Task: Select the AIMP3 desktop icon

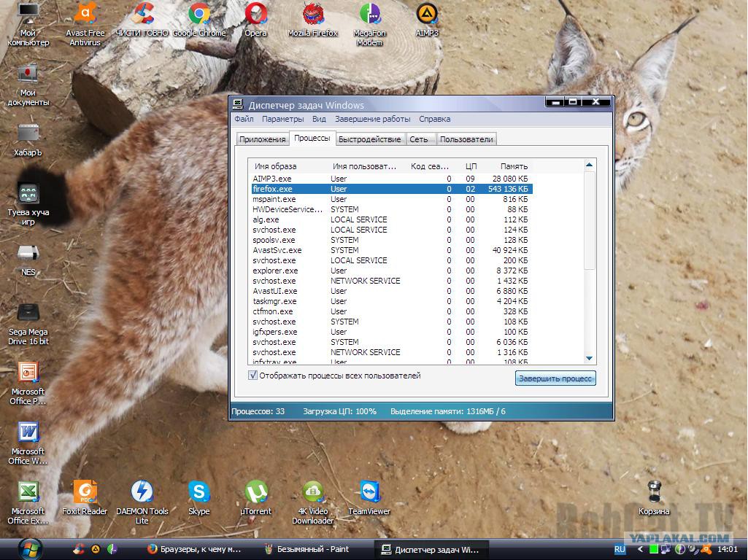Action: 426,20
